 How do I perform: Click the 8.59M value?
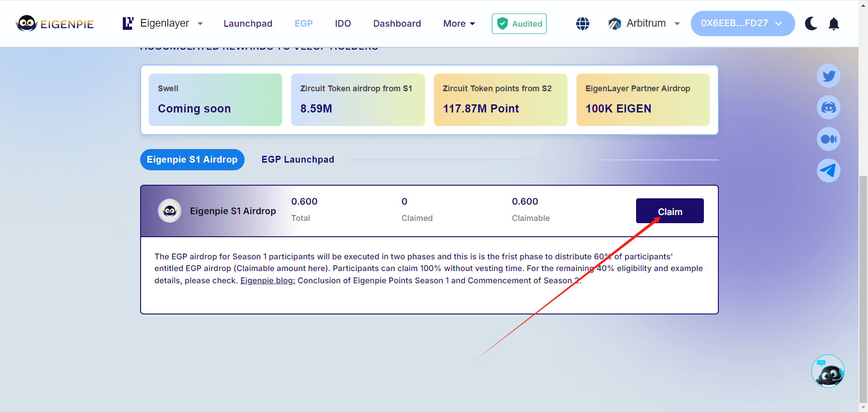[x=316, y=108]
